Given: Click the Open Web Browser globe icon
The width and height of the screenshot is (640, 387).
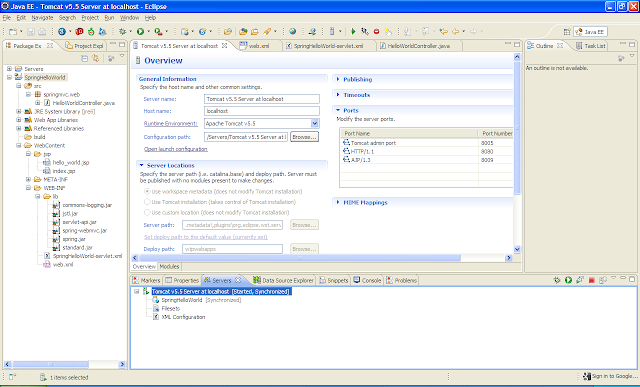Looking at the screenshot, I should pyautogui.click(x=293, y=31).
